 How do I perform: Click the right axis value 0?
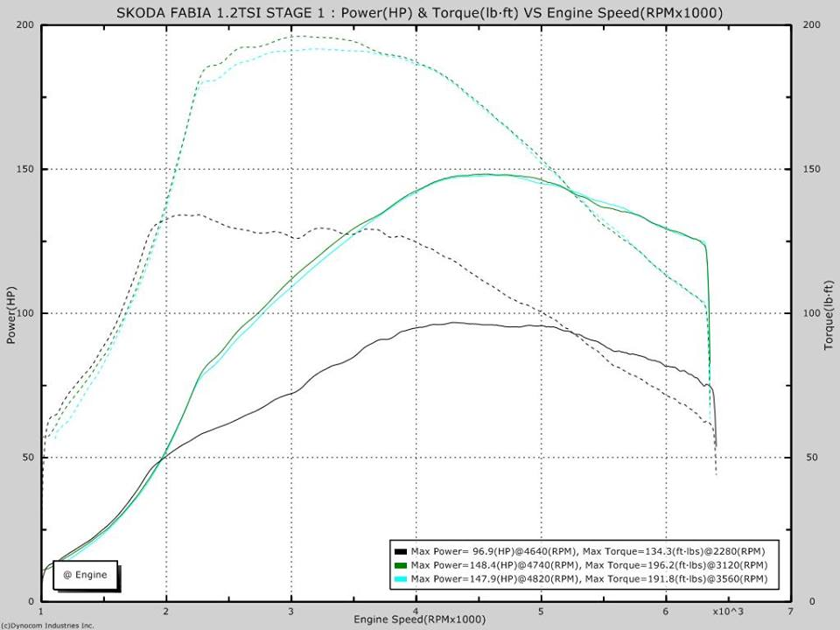tap(812, 602)
